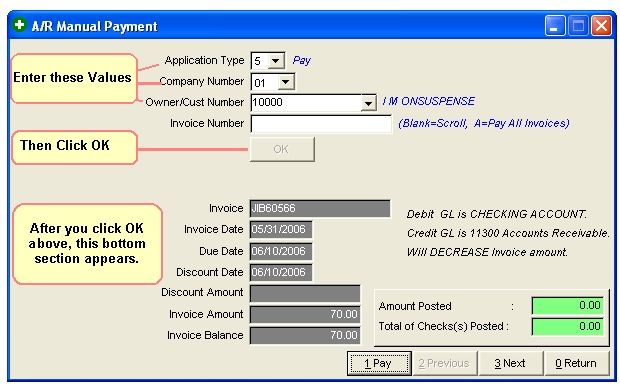This screenshot has width=620, height=386.
Task: Click the Invoice Date field 05/31/2006
Action: click(281, 229)
